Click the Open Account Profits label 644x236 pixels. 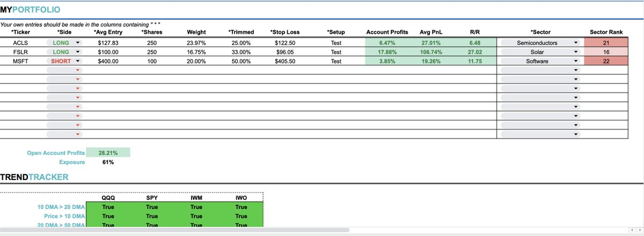(x=56, y=153)
